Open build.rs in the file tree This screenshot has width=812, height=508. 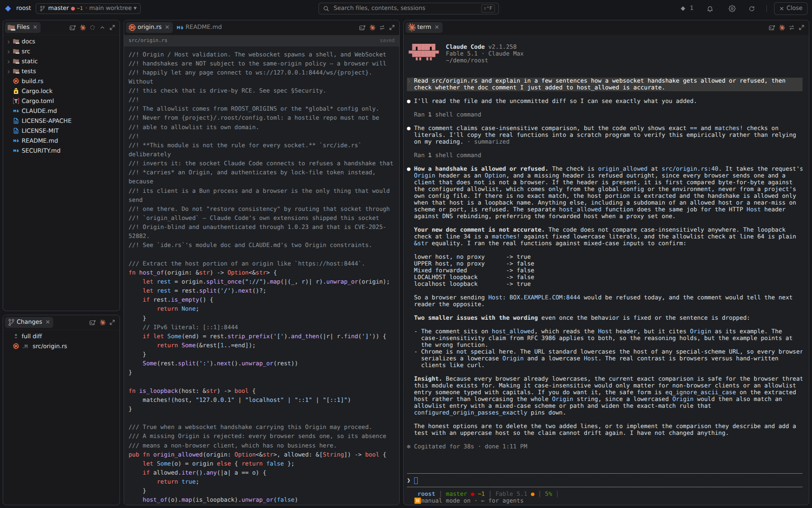[61, 81]
